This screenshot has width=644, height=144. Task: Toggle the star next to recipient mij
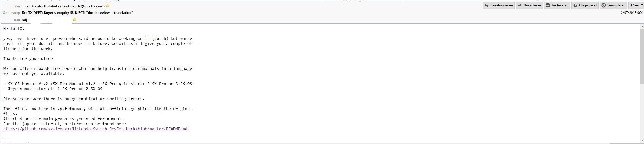coord(75,20)
